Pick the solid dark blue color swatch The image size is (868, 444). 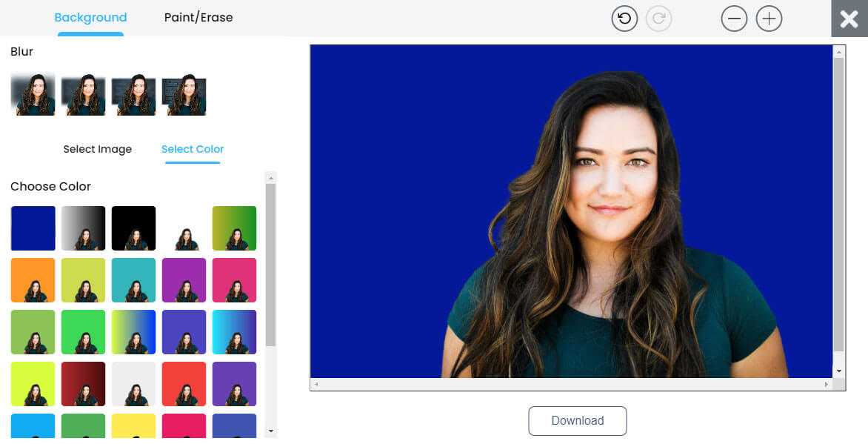pyautogui.click(x=33, y=228)
